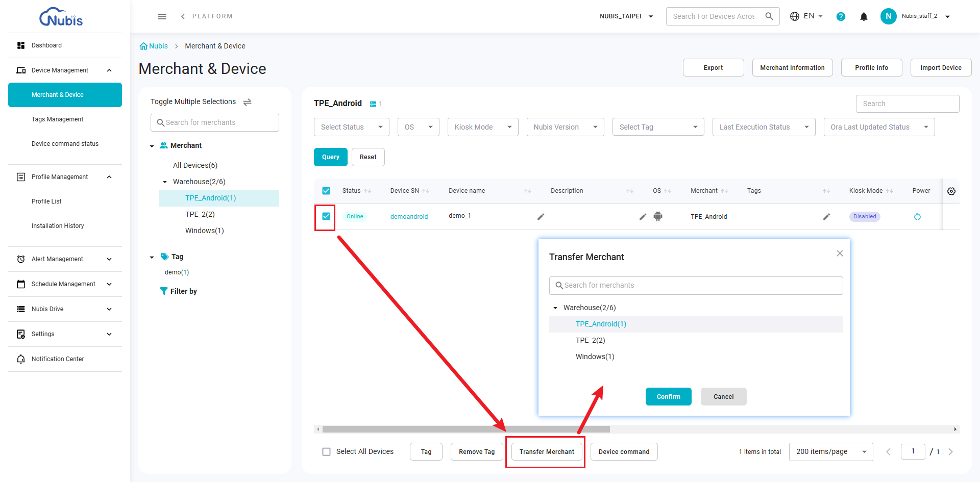Open the Select Status dropdown

point(351,127)
